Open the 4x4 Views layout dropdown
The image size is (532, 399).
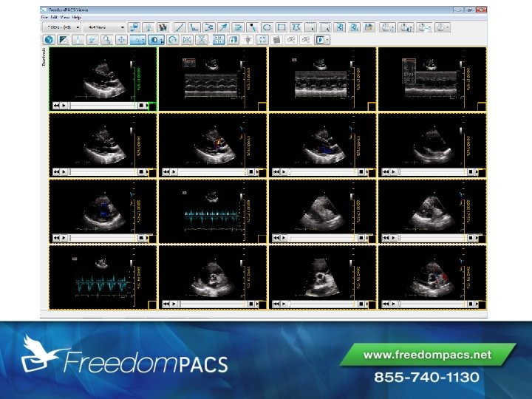[104, 27]
